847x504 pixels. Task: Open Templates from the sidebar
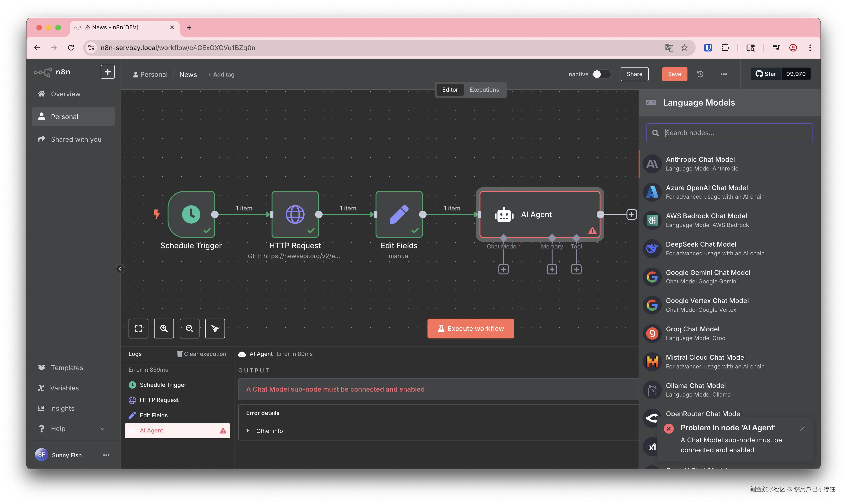click(67, 367)
